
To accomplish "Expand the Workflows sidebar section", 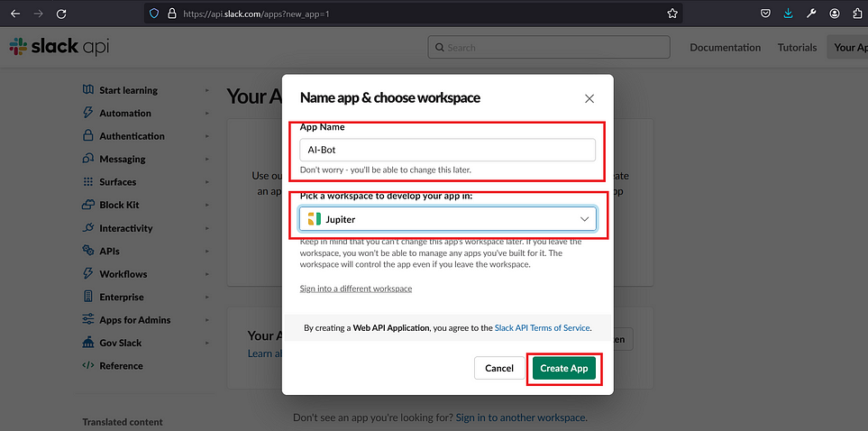I will click(x=146, y=274).
